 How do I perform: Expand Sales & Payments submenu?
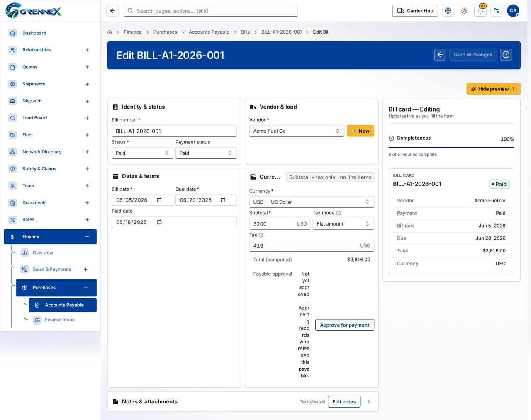86,269
